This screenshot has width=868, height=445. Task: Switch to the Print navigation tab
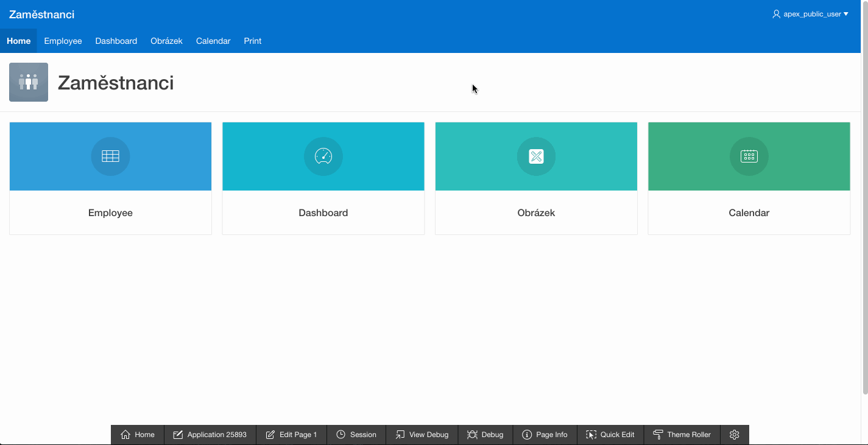point(252,41)
